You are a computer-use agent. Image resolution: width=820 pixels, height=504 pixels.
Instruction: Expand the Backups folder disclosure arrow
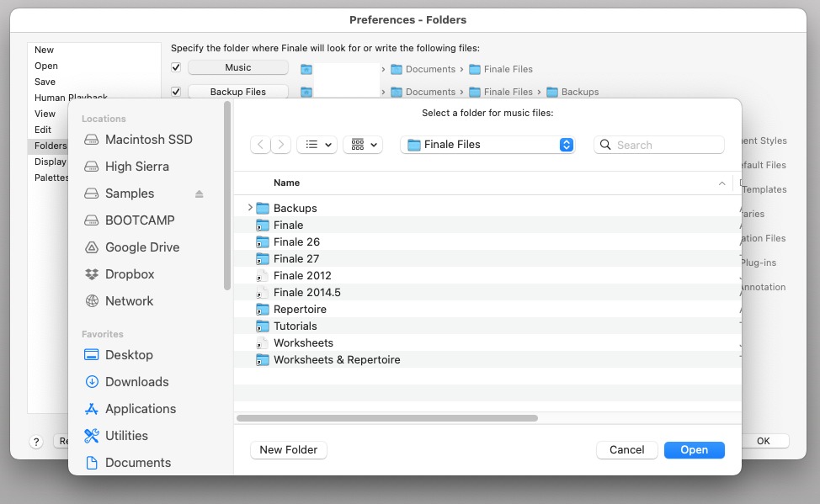pyautogui.click(x=250, y=208)
